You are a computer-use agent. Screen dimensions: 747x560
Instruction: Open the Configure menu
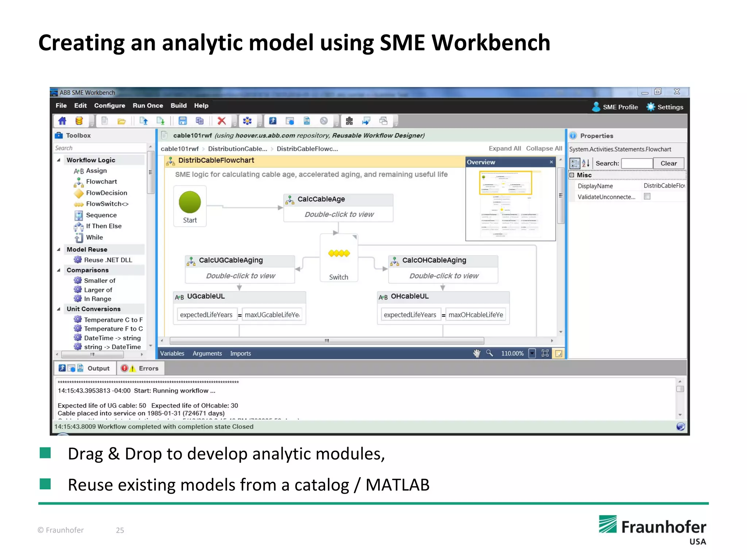(109, 105)
